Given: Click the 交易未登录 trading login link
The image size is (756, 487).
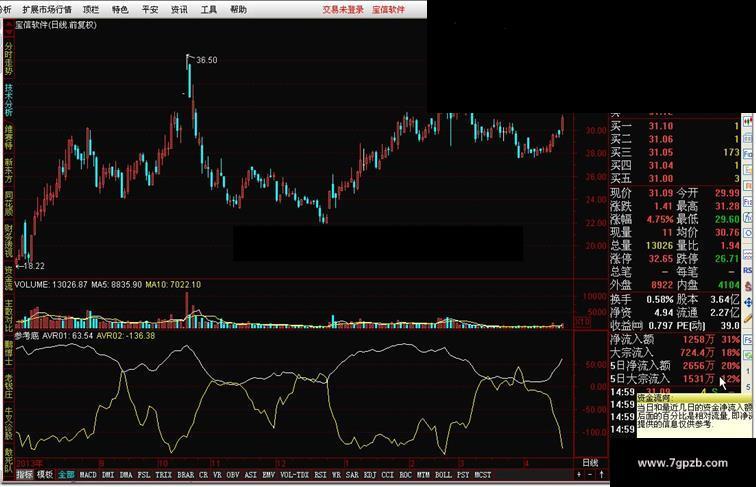Looking at the screenshot, I should click(x=343, y=9).
